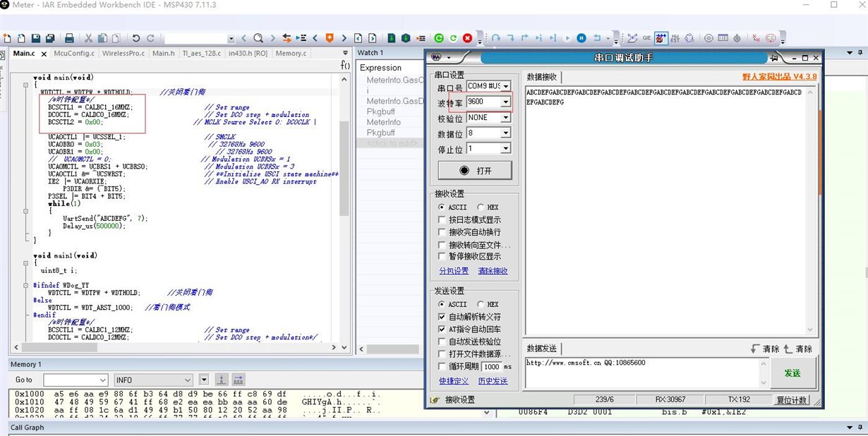The width and height of the screenshot is (868, 436).
Task: Open the 停止位 dropdown showing 1
Action: [506, 149]
